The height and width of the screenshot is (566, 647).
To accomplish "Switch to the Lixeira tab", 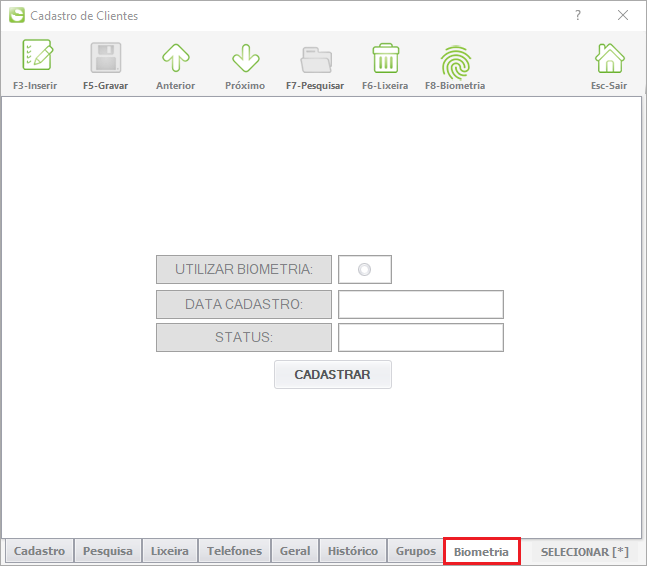I will pos(170,551).
